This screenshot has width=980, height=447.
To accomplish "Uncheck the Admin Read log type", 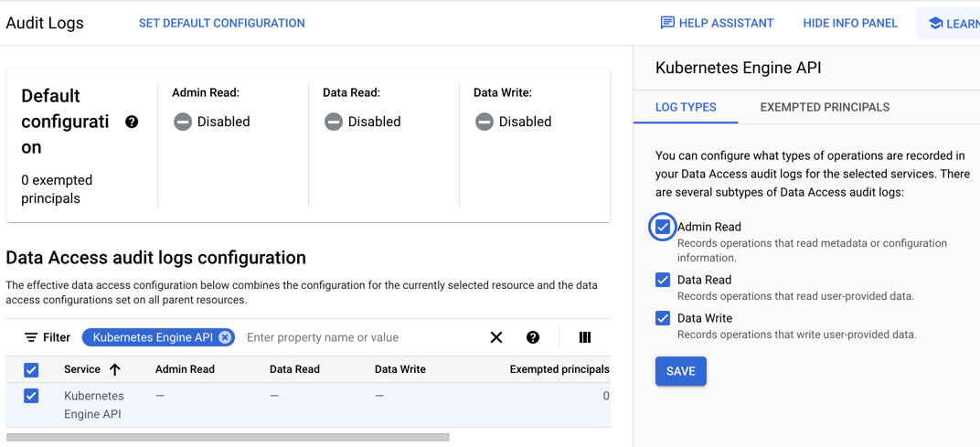I will click(663, 227).
